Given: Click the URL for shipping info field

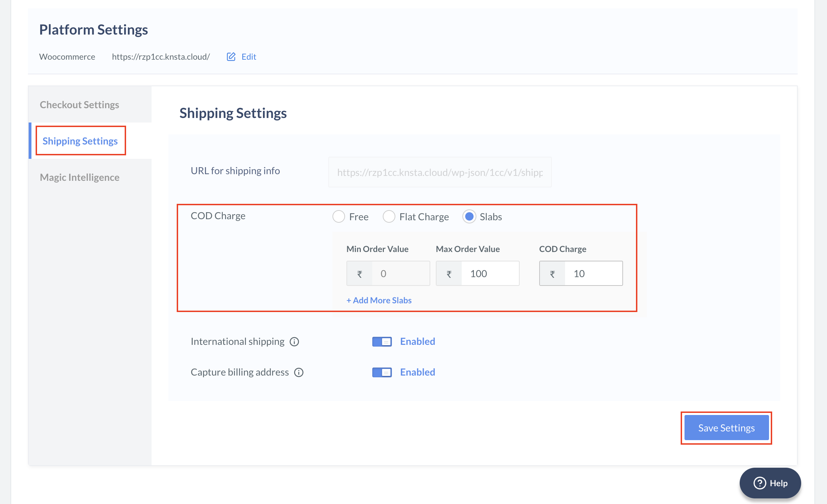Looking at the screenshot, I should [439, 172].
